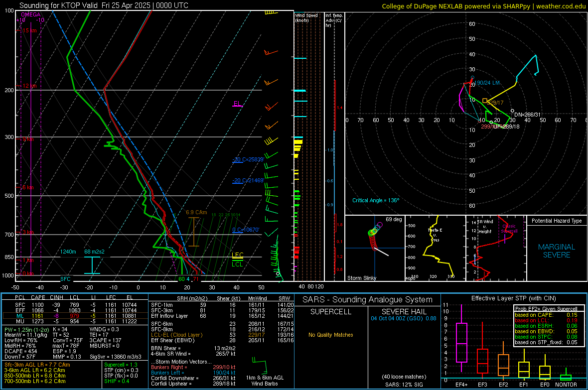
Task: Click the -30 C=25839' height label
Action: 248,159
